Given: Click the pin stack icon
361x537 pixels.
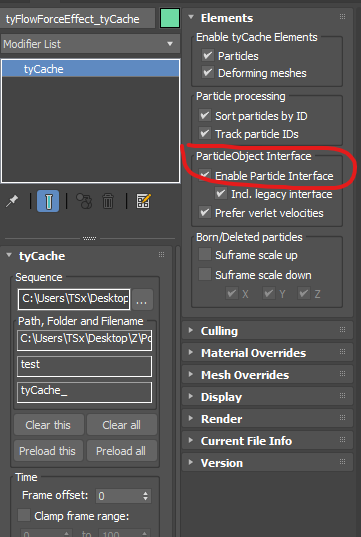Looking at the screenshot, I should pyautogui.click(x=12, y=201).
